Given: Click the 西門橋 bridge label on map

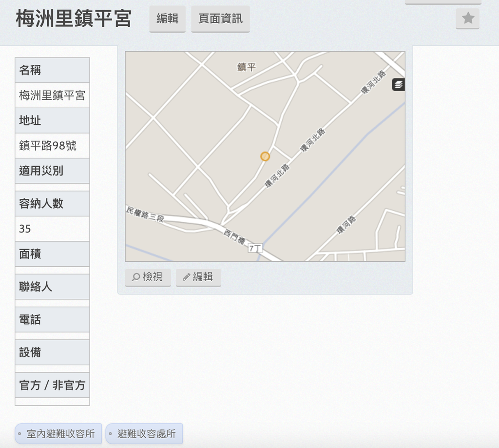Looking at the screenshot, I should coord(234,237).
